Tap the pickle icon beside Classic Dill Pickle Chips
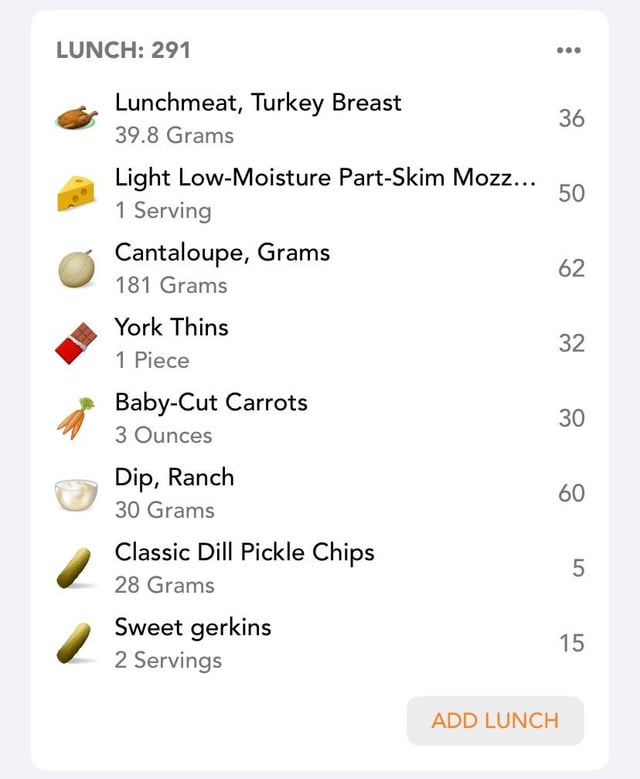Viewport: 640px width, 779px height. tap(74, 569)
